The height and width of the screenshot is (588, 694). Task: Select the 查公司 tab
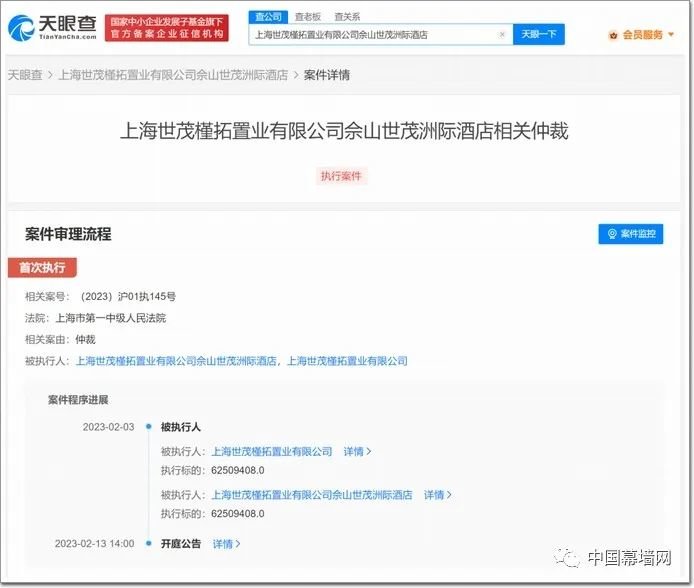268,17
